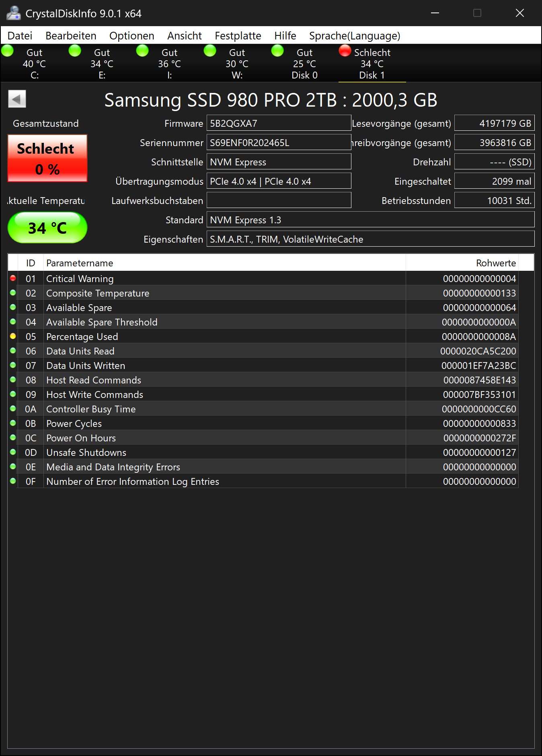The image size is (542, 756).
Task: Click the Übertragungsmodus field PCIe 4.0 x4
Action: [279, 181]
